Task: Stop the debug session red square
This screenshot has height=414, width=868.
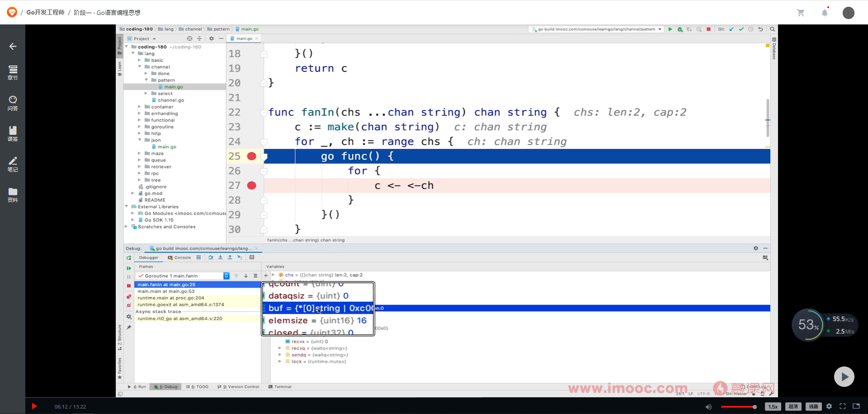Action: pos(129,286)
